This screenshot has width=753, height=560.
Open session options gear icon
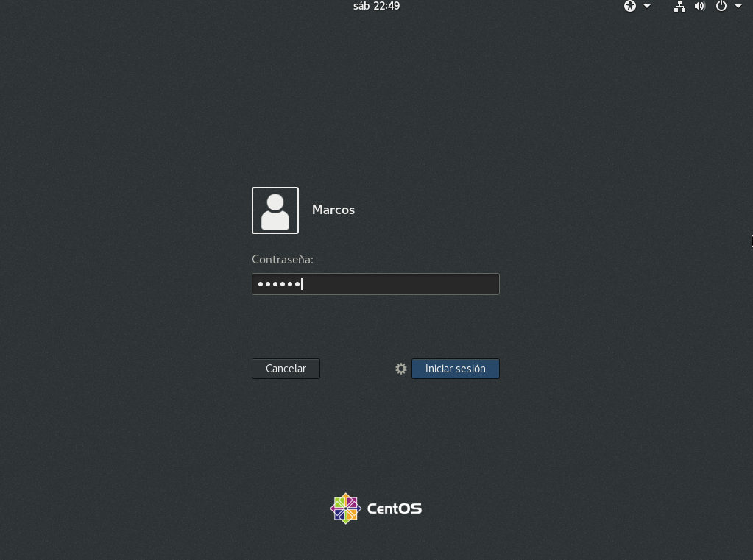pyautogui.click(x=401, y=369)
